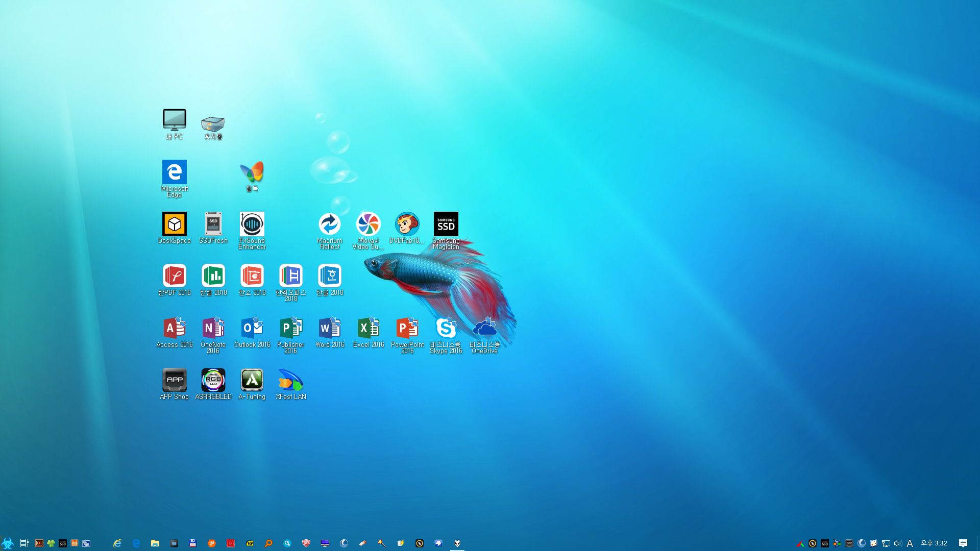This screenshot has height=551, width=980.
Task: Select the 한컴오피스 2018 desktop icon
Action: pyautogui.click(x=290, y=283)
